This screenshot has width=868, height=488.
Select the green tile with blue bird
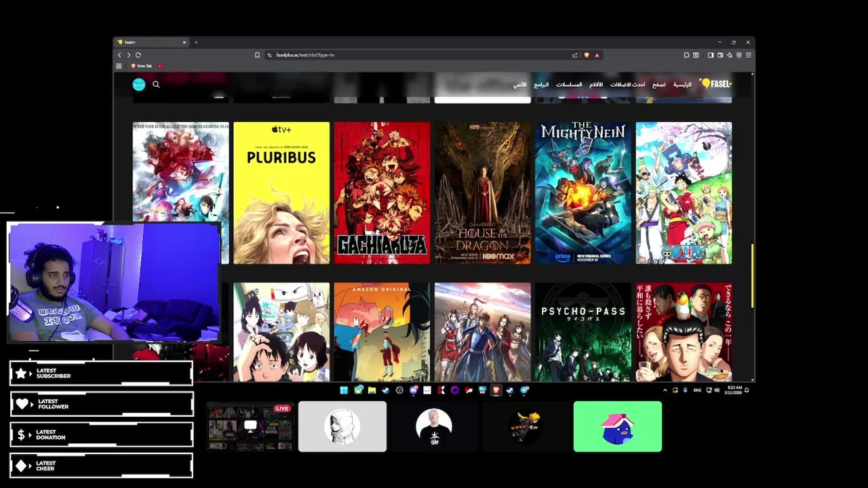618,426
